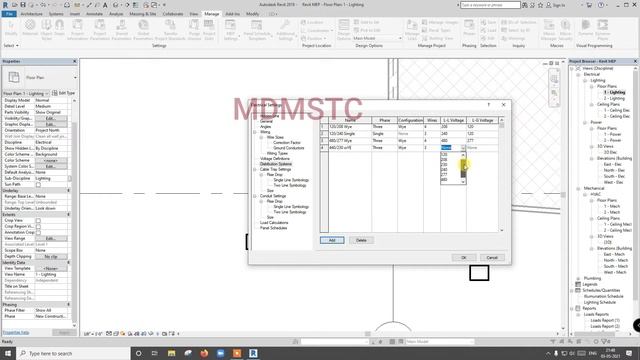Toggle the Annotation Crop checkbox
The image size is (640, 360).
tap(38, 232)
